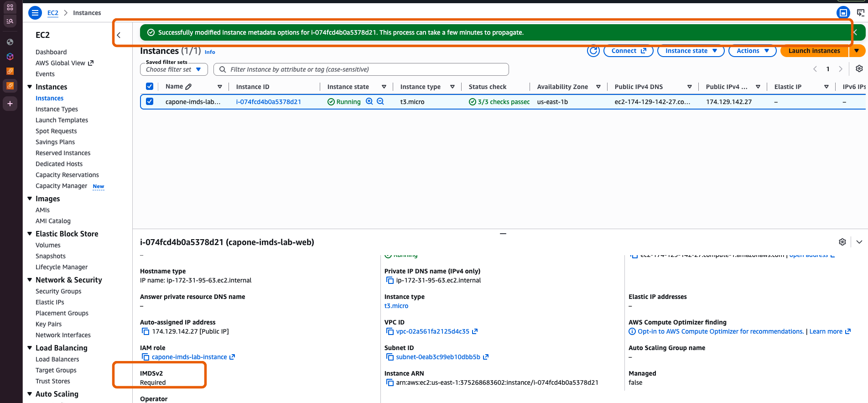Open Key Pairs in sidebar
This screenshot has height=403, width=868.
click(48, 324)
